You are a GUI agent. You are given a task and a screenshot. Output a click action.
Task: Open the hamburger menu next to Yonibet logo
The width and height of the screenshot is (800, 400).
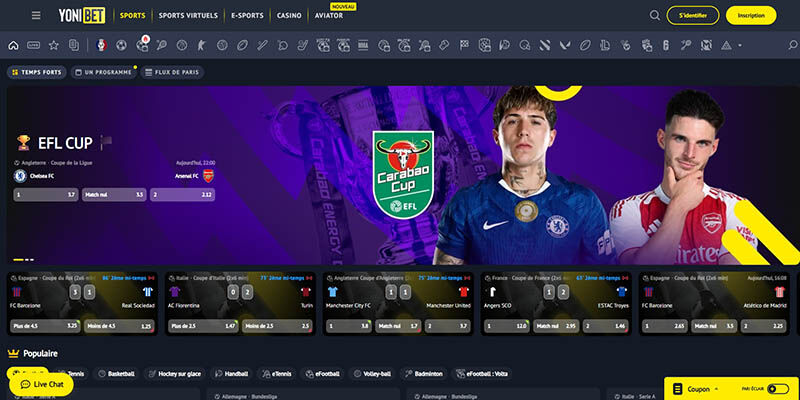36,15
